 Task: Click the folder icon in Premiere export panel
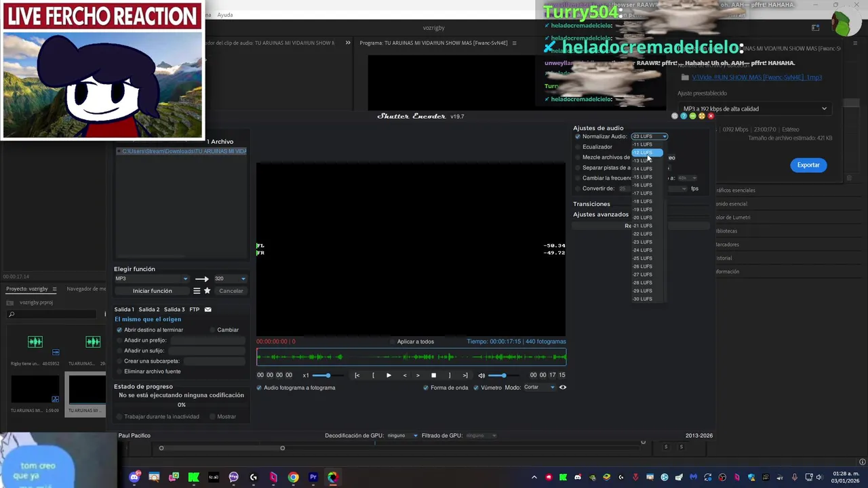click(685, 77)
